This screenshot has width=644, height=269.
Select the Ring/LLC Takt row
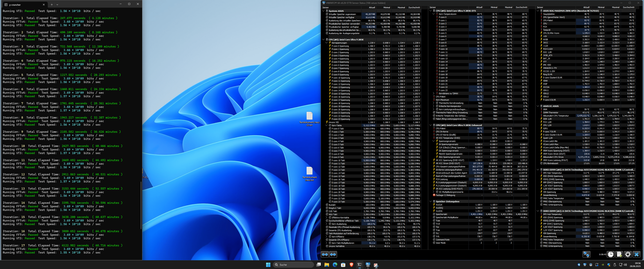pyautogui.click(x=373, y=208)
